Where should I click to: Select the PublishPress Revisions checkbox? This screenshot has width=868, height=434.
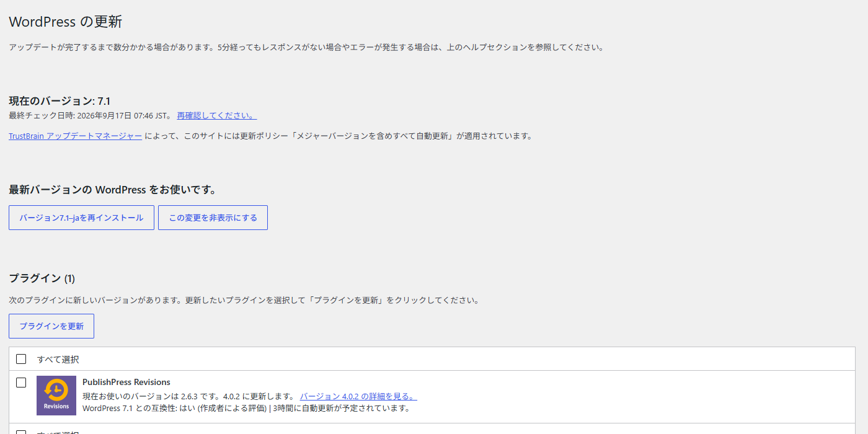21,383
